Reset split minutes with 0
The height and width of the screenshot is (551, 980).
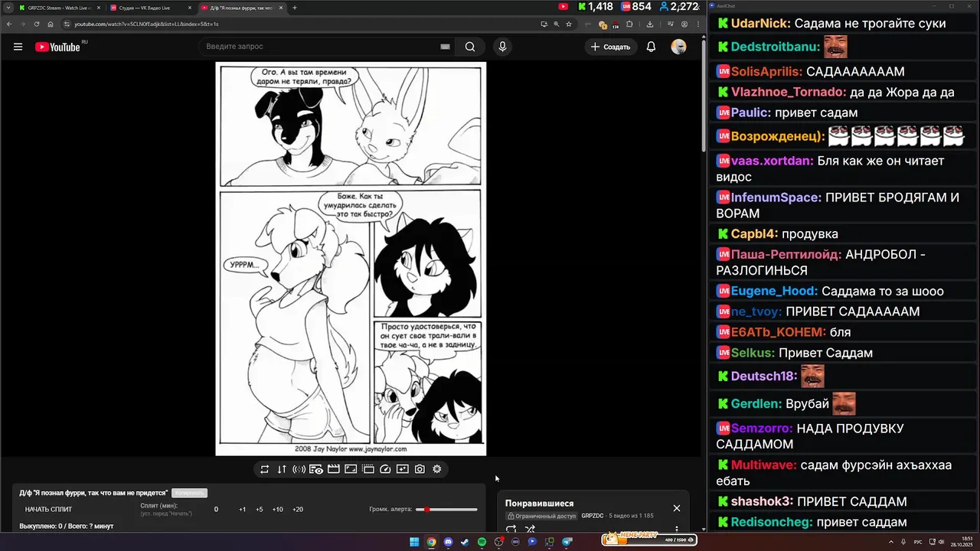click(x=216, y=510)
